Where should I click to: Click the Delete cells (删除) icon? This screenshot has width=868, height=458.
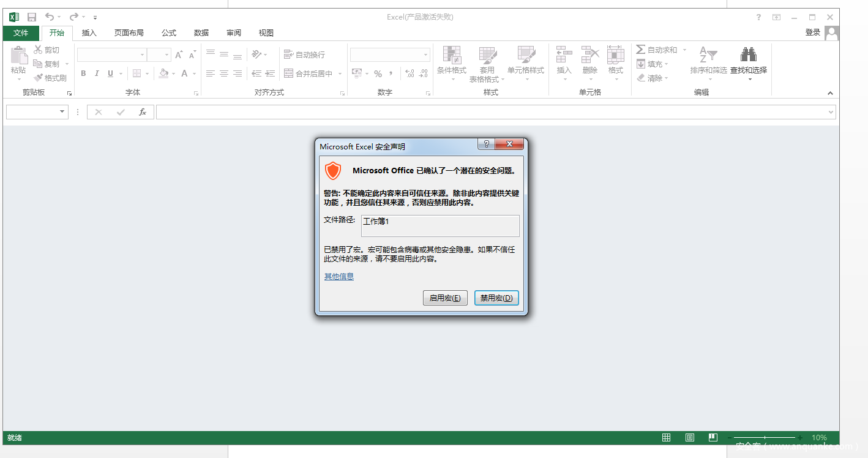click(x=590, y=54)
